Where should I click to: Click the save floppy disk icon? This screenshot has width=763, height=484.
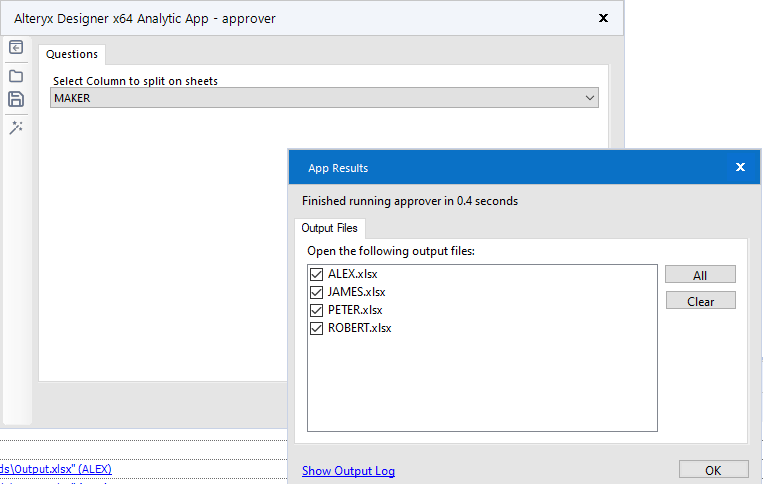coord(16,99)
